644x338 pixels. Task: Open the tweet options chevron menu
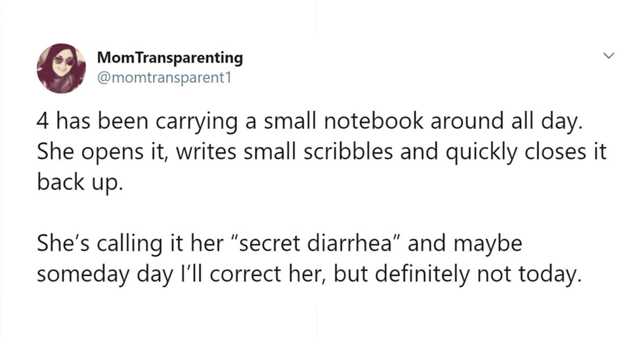click(608, 56)
